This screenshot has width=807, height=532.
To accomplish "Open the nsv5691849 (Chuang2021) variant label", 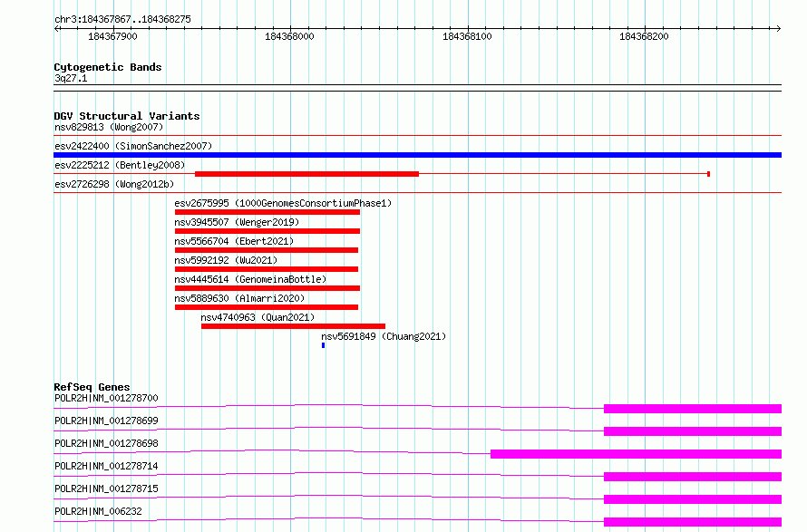I will point(384,336).
